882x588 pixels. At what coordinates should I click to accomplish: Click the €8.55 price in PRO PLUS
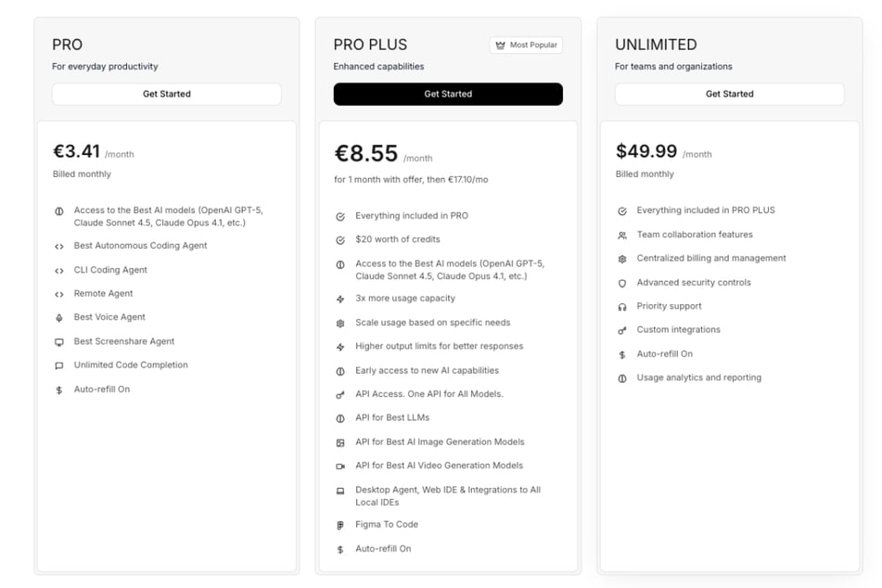pos(366,153)
